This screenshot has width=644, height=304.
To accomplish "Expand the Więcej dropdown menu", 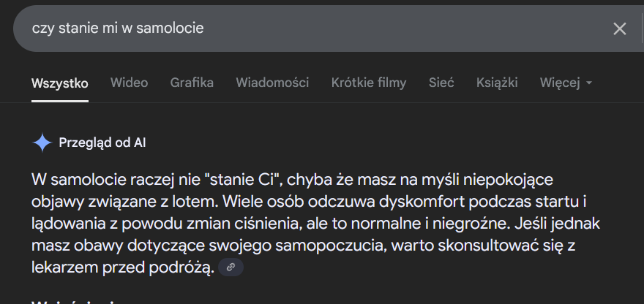I will point(565,83).
